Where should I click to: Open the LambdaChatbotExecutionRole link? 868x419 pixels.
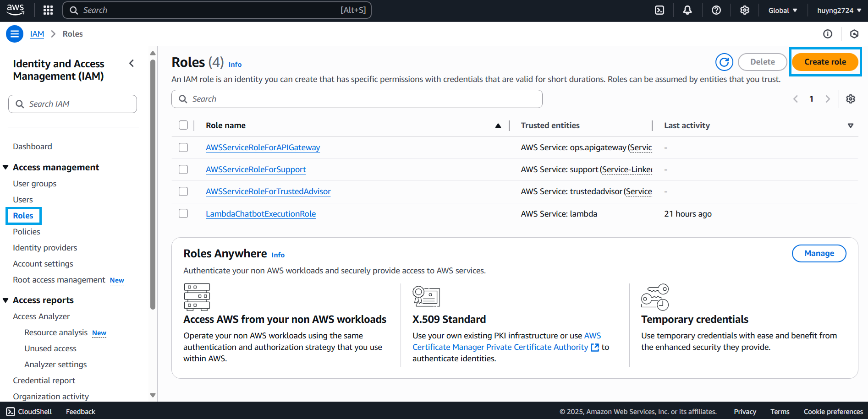coord(261,214)
